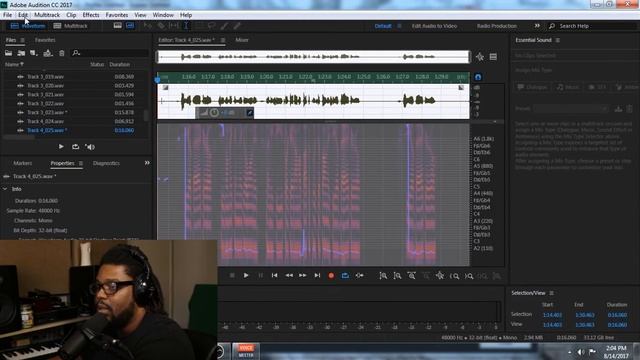
Task: Switch to the Favorites panel tab
Action: 45,40
